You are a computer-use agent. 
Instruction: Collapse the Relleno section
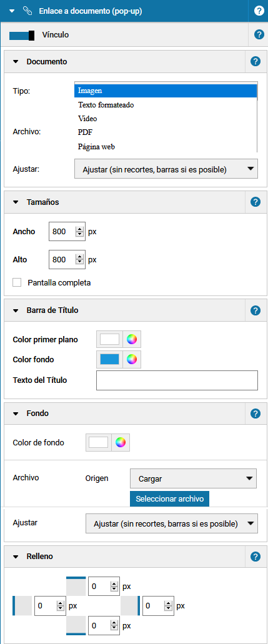coord(16,557)
